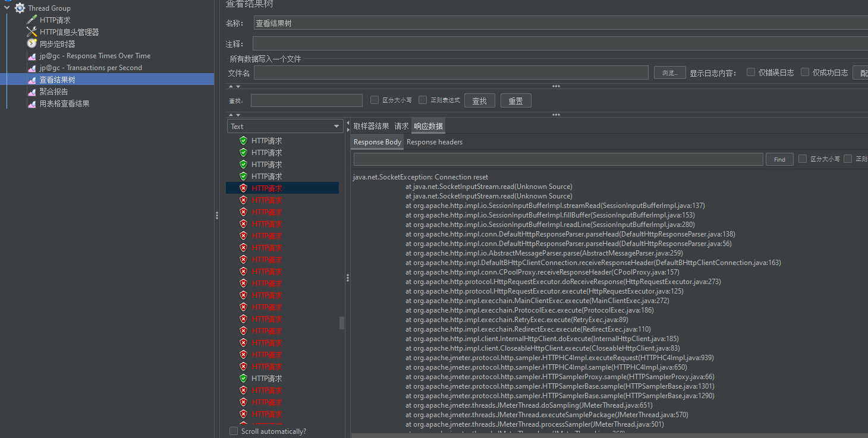The width and height of the screenshot is (868, 438).
Task: Tick the 正则 checkbox right of Find's 区分大小写
Action: pos(848,159)
